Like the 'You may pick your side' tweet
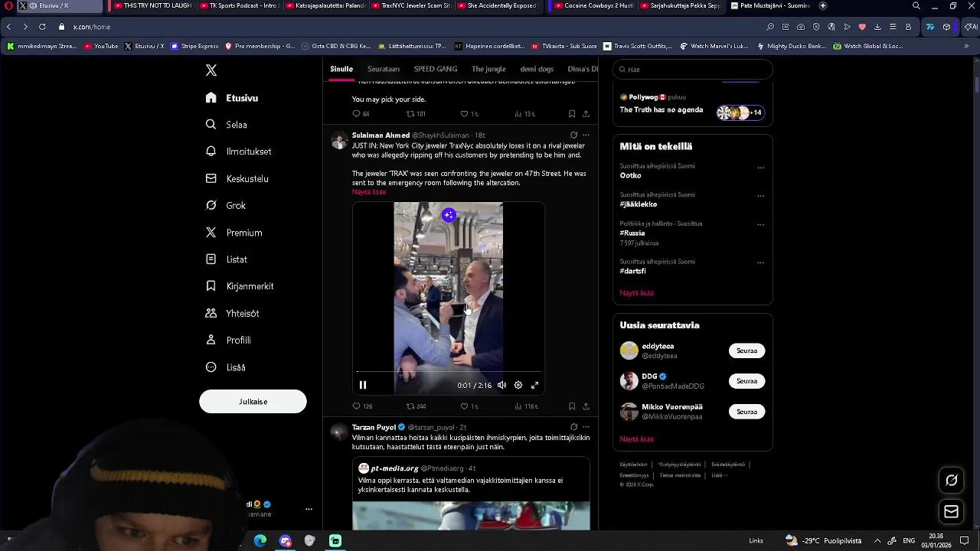 click(469, 114)
